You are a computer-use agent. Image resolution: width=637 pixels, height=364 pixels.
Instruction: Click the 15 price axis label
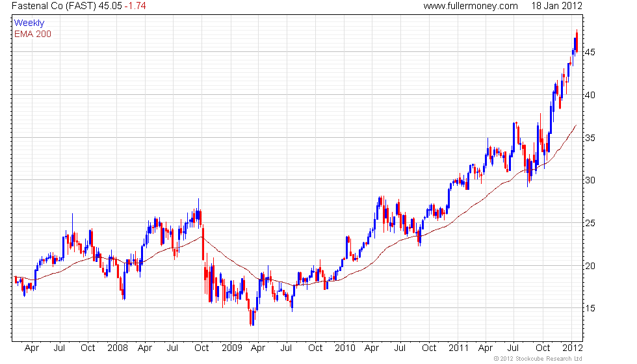tap(590, 308)
